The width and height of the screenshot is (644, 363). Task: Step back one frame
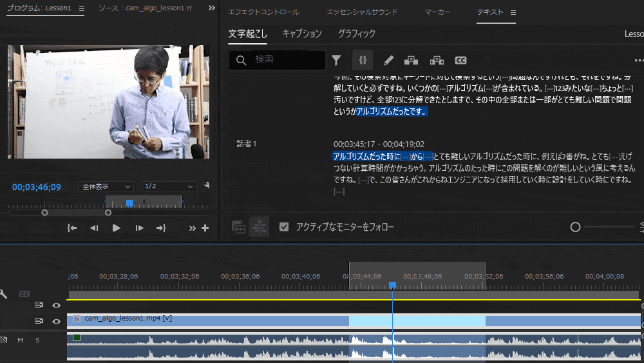tap(94, 228)
